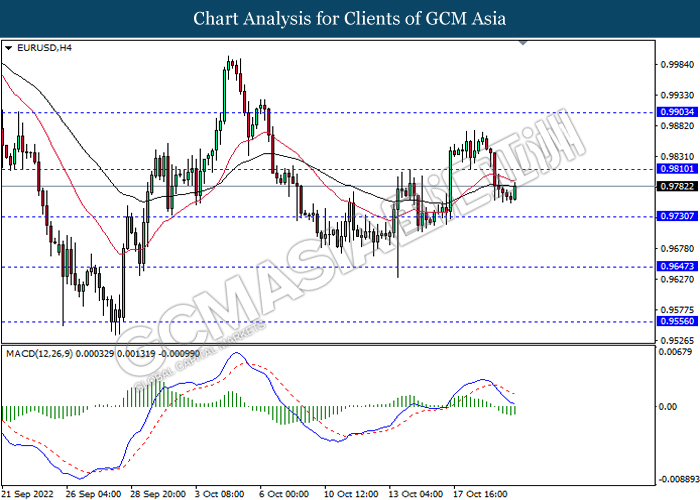Click the 10 Oct 12:00 time label
The height and width of the screenshot is (500, 700).
point(351,494)
